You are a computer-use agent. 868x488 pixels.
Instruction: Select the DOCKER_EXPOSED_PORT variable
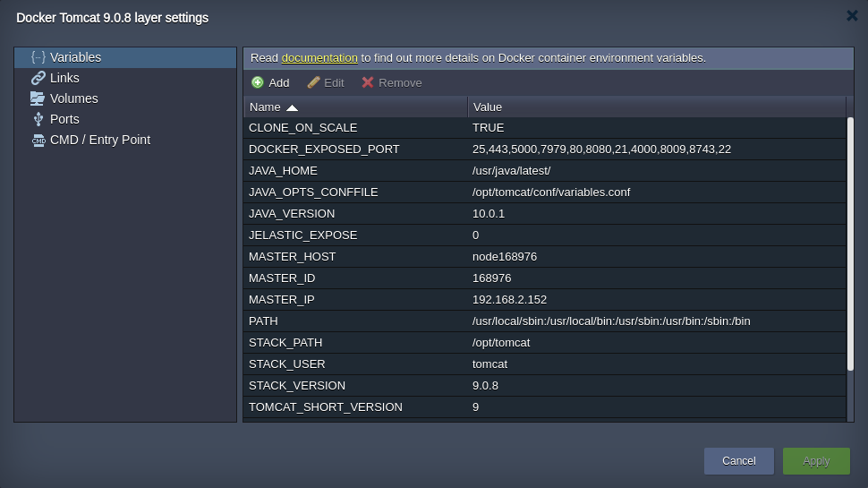(x=324, y=150)
